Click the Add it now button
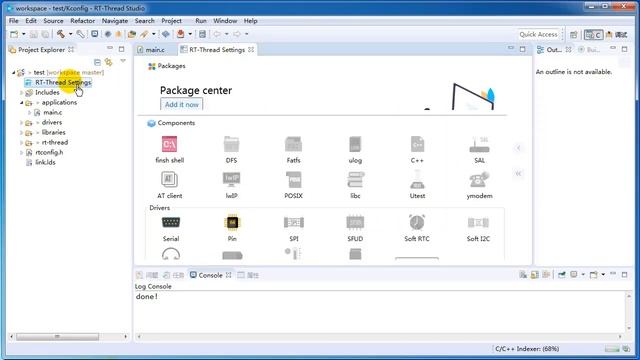640x360 pixels. click(x=182, y=104)
